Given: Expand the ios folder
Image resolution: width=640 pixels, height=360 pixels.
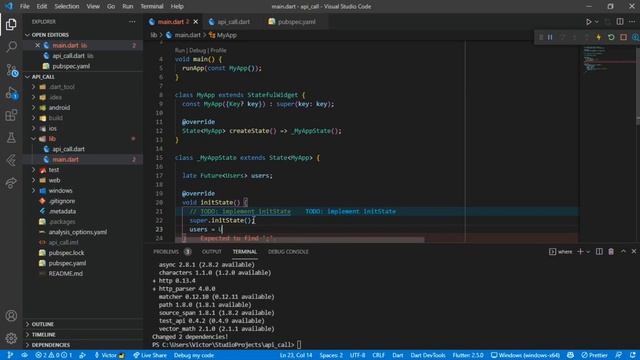Looking at the screenshot, I should point(33,129).
